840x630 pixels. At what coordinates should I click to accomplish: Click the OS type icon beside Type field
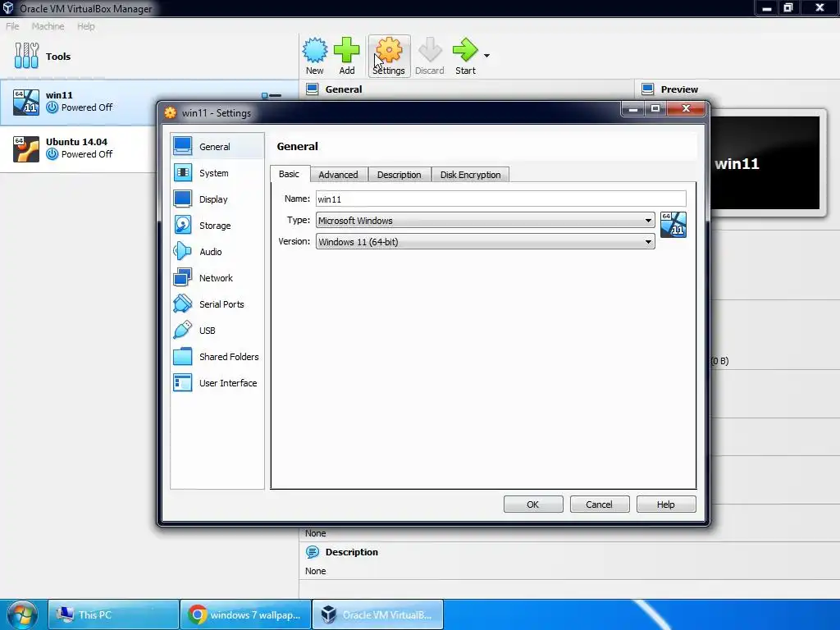pyautogui.click(x=673, y=225)
